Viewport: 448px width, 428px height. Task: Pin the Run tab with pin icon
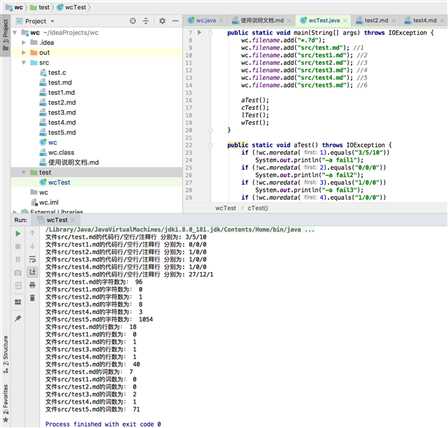pos(18,319)
